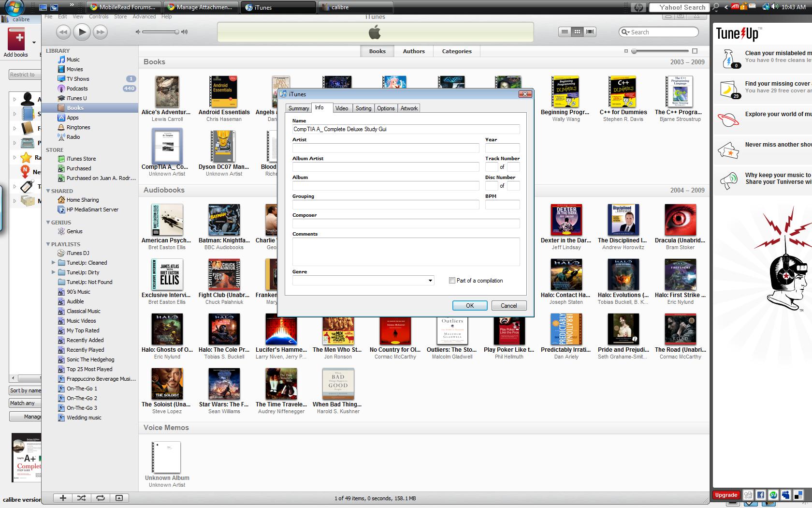The width and height of the screenshot is (812, 508).
Task: Switch iTunes to Cover Flow view
Action: 590,32
